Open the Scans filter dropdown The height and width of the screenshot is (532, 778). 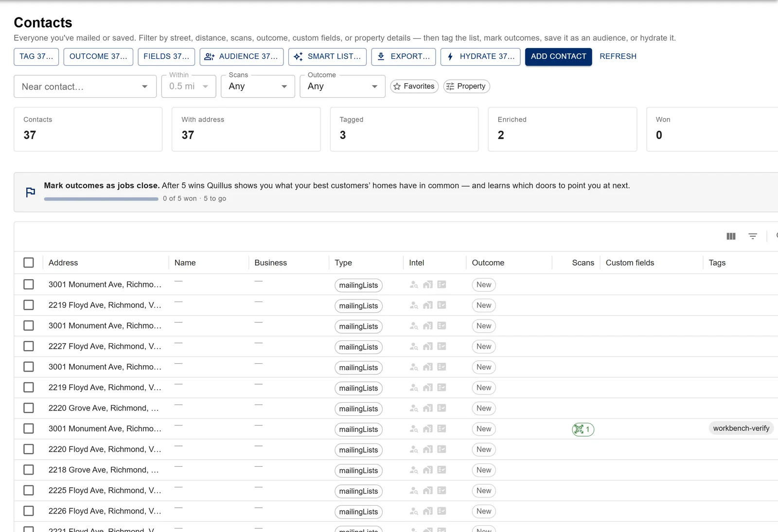(258, 87)
